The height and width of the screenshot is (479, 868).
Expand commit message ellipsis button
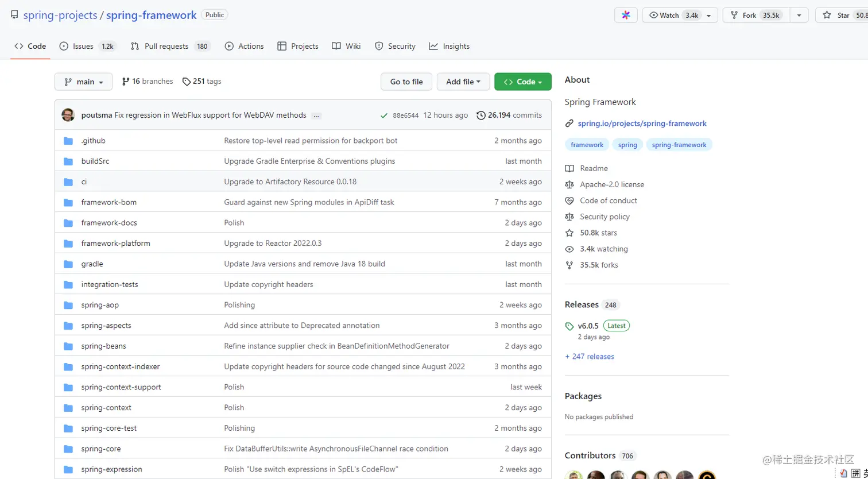316,115
